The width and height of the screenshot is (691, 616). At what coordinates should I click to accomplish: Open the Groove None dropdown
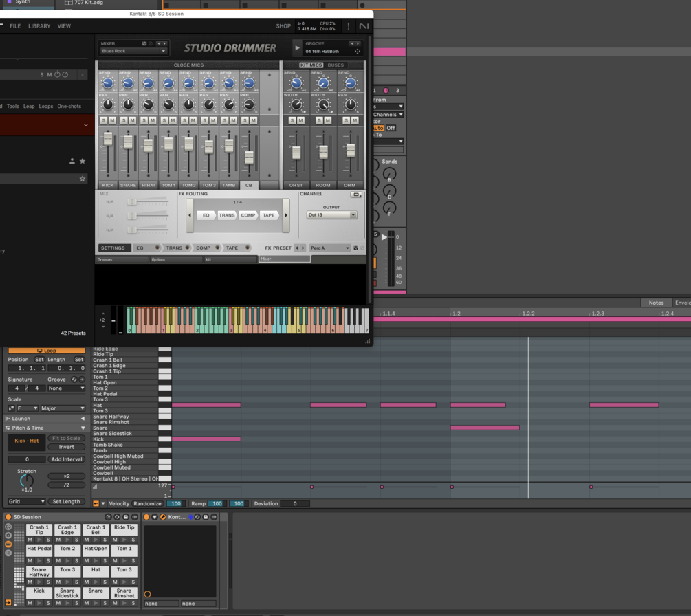pyautogui.click(x=66, y=388)
